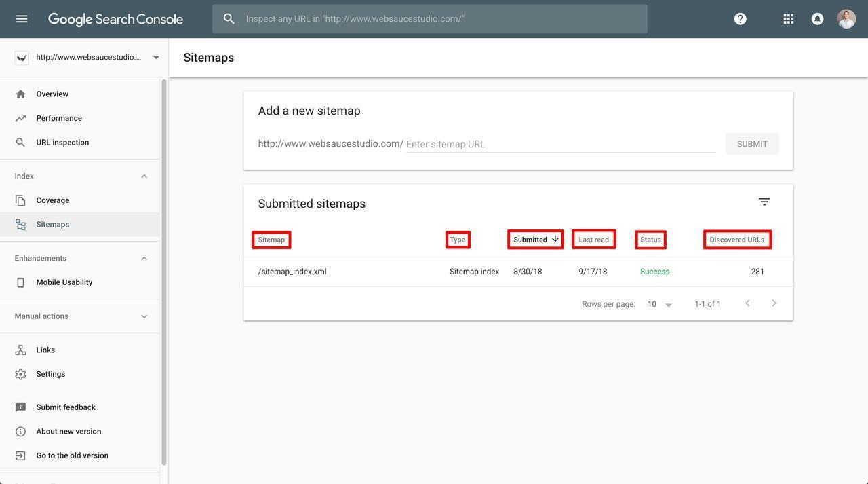
Task: Open the Rows per page dropdown
Action: click(660, 304)
